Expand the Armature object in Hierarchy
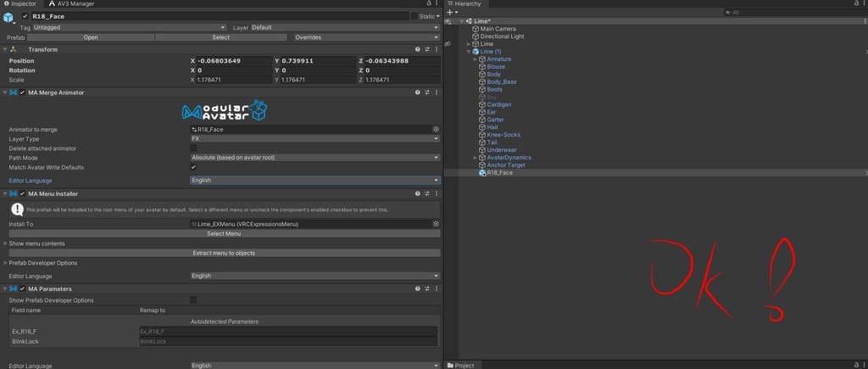The width and height of the screenshot is (868, 369). pos(475,59)
